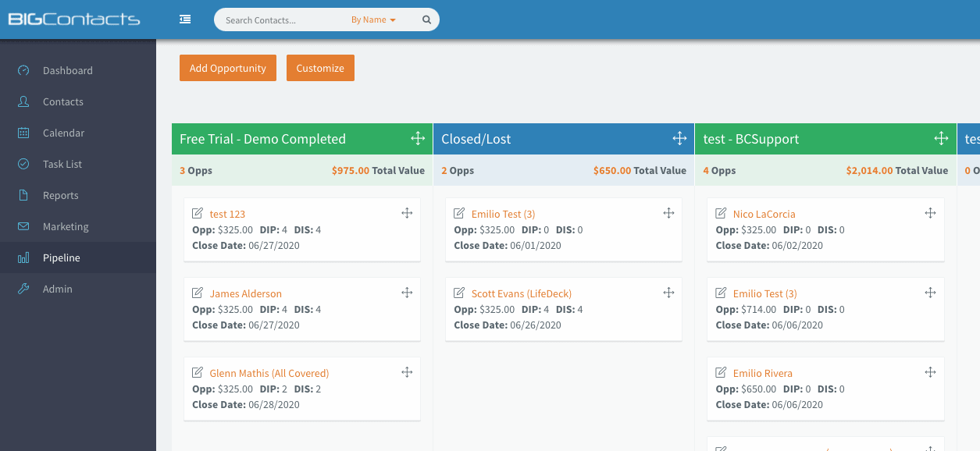Screen dimensions: 980x451
Task: Click the Admin wrench icon
Action: click(23, 289)
